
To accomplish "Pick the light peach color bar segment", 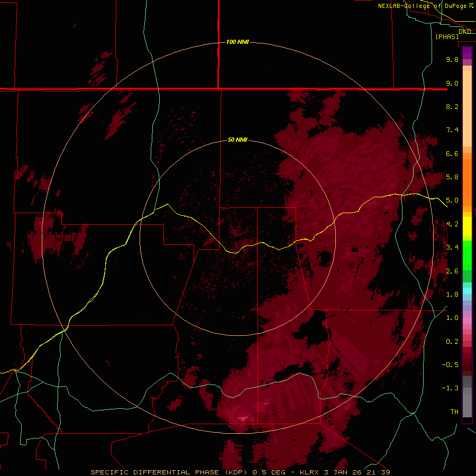I will pyautogui.click(x=467, y=108).
